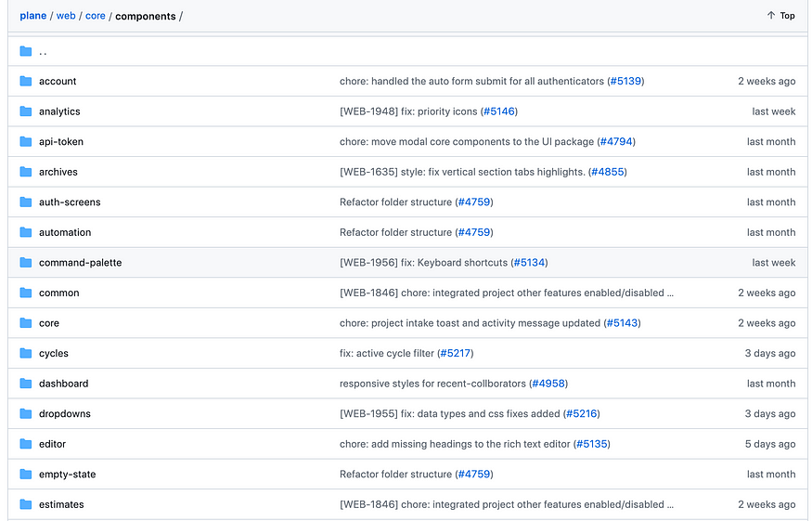Image resolution: width=812 pixels, height=521 pixels.
Task: Click the parent directory folder icon
Action: (25, 51)
